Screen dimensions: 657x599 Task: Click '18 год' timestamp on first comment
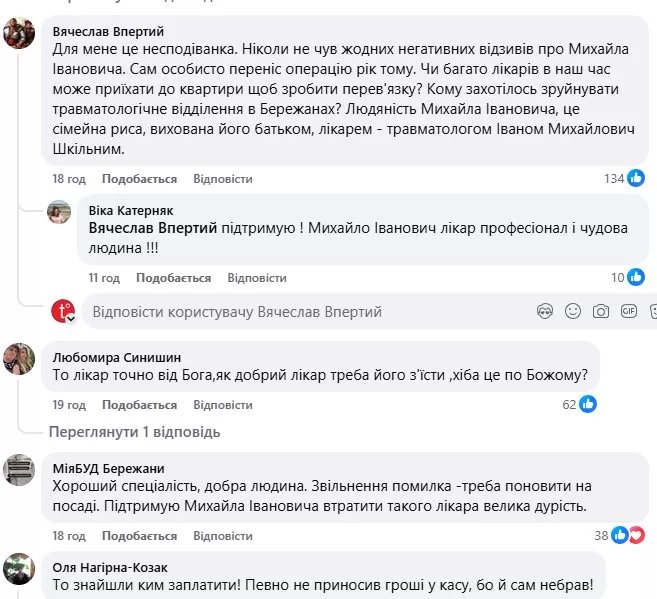[70, 179]
